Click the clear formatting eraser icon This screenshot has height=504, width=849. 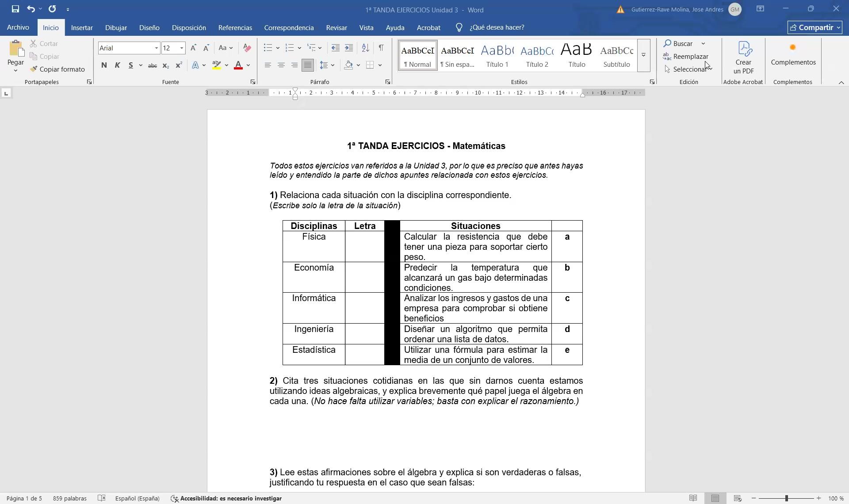tap(247, 48)
